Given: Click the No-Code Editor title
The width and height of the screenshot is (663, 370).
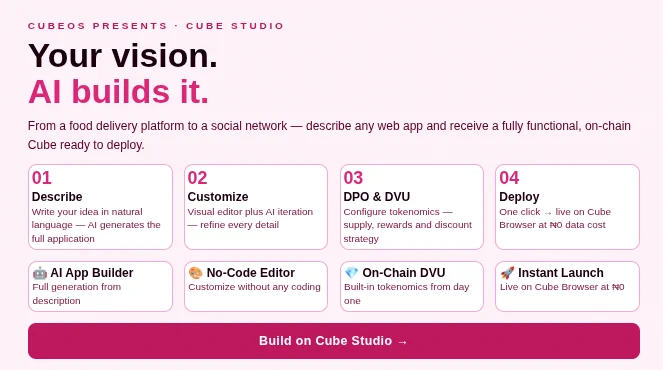Looking at the screenshot, I should tap(251, 273).
